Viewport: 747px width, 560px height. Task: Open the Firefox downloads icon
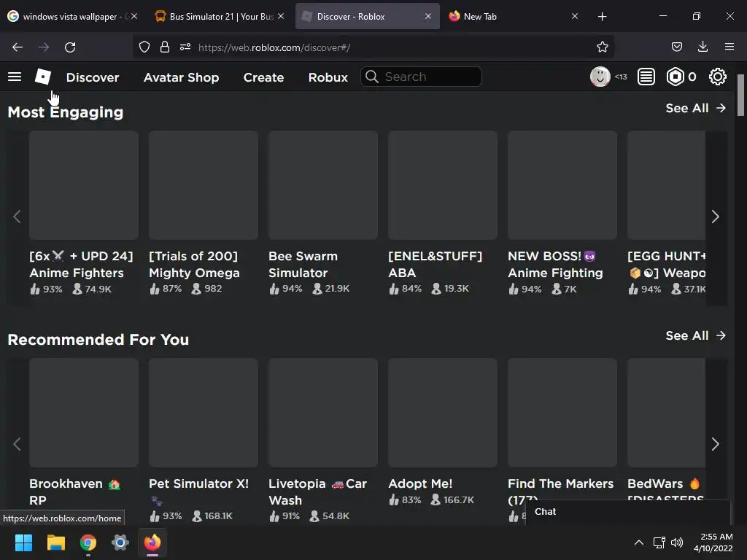[703, 47]
